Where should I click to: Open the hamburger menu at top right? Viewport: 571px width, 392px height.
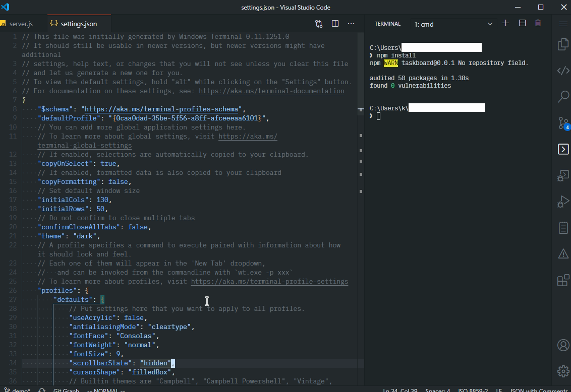pyautogui.click(x=563, y=23)
